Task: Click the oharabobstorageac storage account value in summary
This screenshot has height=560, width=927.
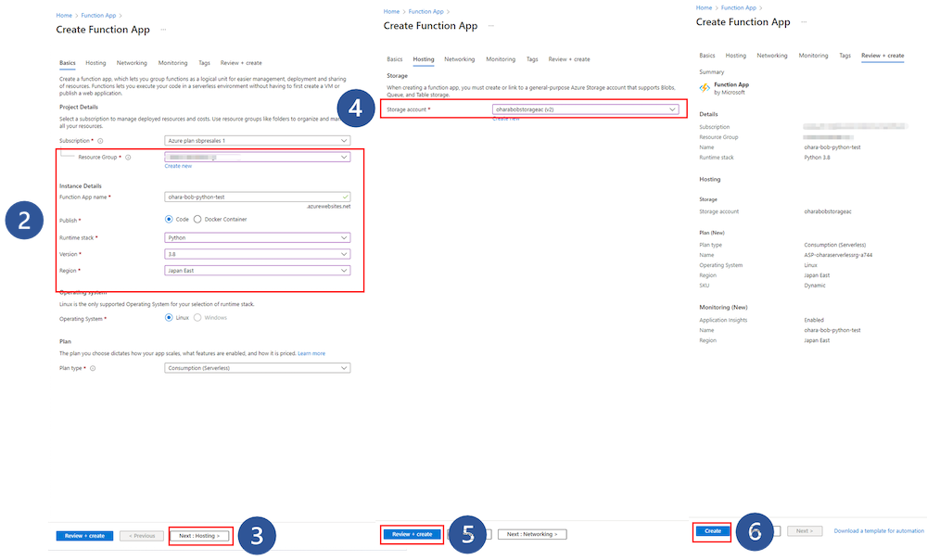Action: click(828, 211)
